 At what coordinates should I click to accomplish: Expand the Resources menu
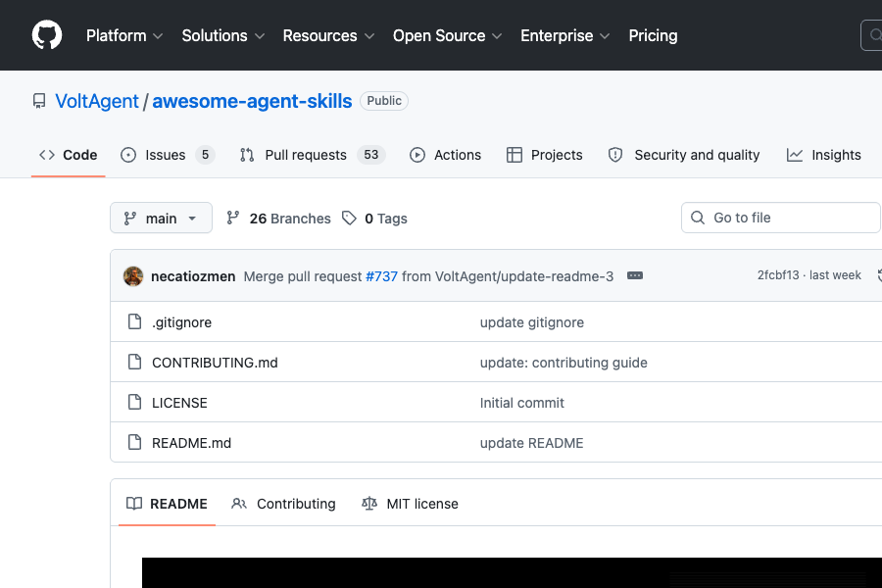pyautogui.click(x=328, y=35)
